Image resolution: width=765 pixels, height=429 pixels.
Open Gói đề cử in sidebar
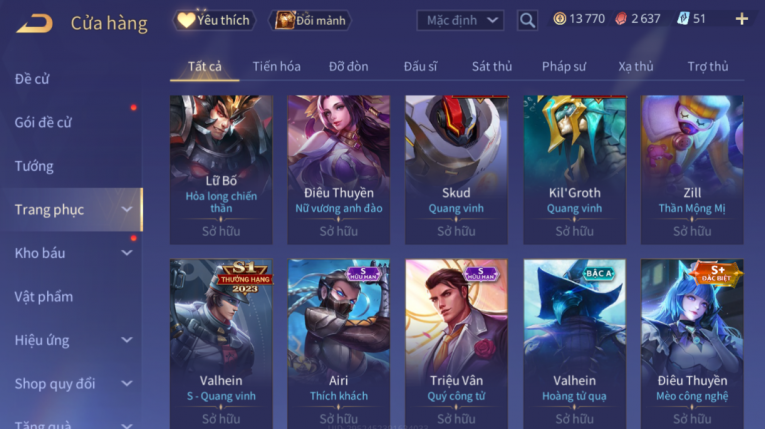(43, 123)
